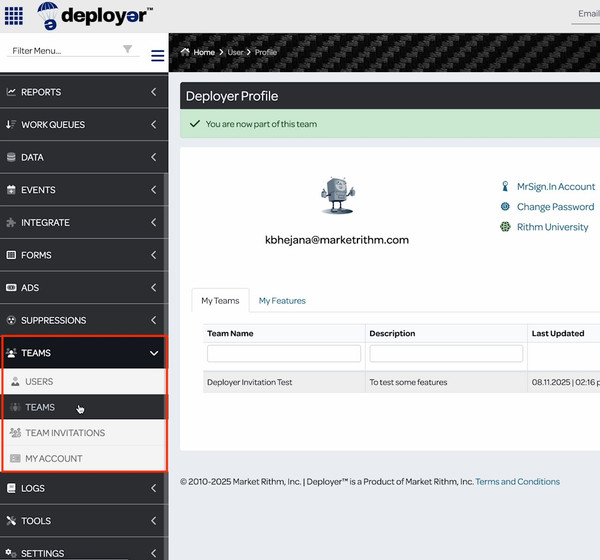Expand the Integrate menu chevron
The image size is (600, 560).
click(153, 222)
